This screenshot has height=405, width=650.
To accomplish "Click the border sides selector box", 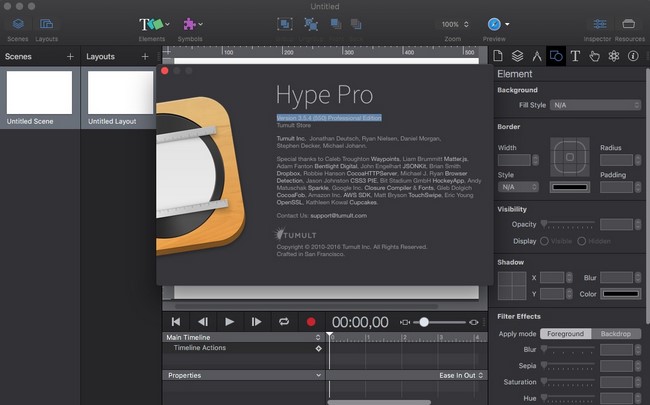I will pyautogui.click(x=570, y=157).
